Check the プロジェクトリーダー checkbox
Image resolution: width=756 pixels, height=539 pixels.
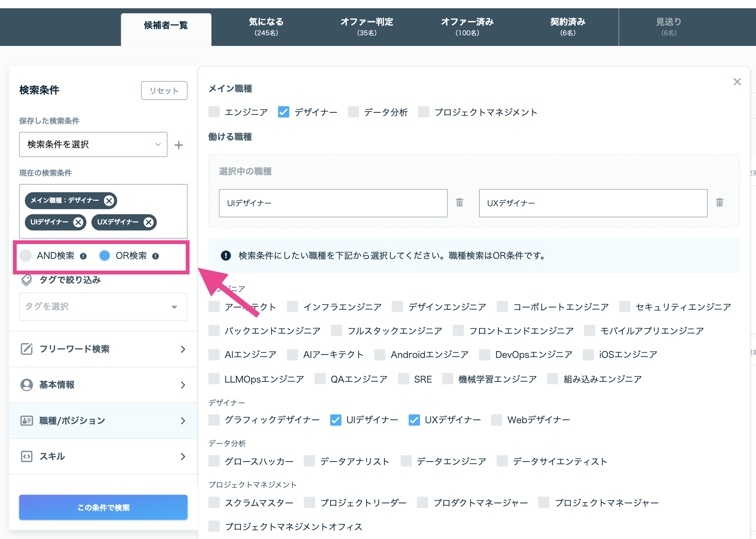tap(309, 503)
